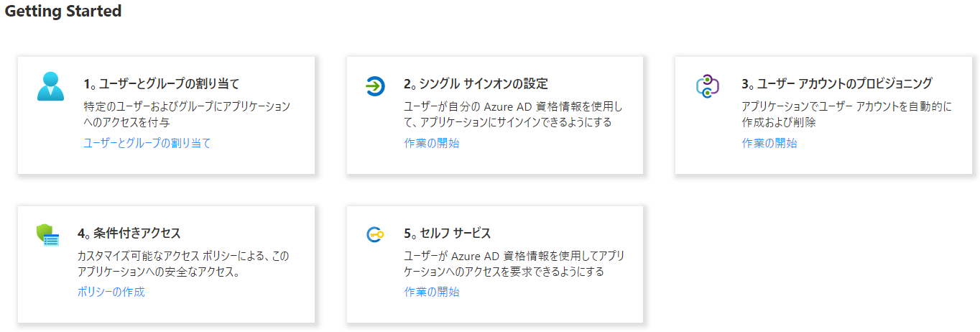Select the heading 1. ユーザーとグループの割り当て
This screenshot has width=980, height=332.
coord(161,84)
